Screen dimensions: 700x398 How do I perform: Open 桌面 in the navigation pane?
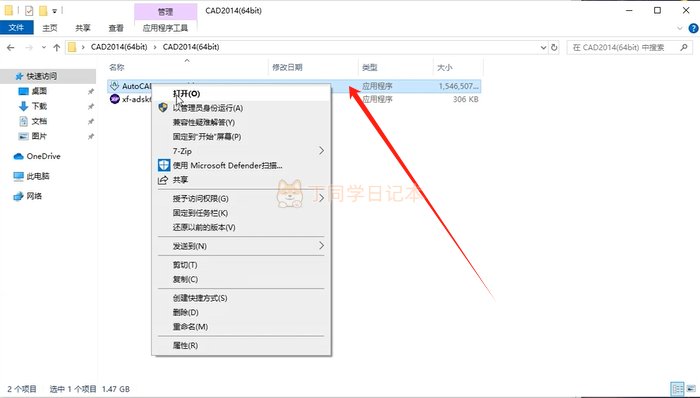coord(39,91)
